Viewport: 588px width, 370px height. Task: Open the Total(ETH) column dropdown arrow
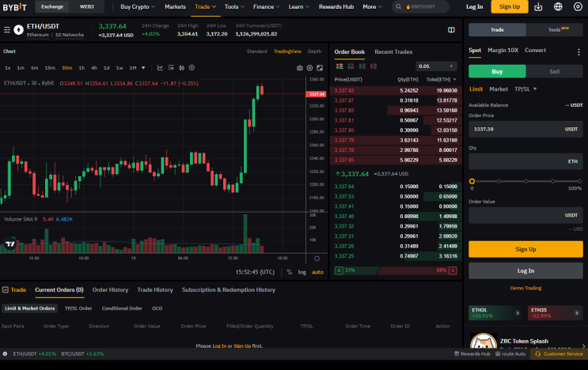[x=455, y=79]
